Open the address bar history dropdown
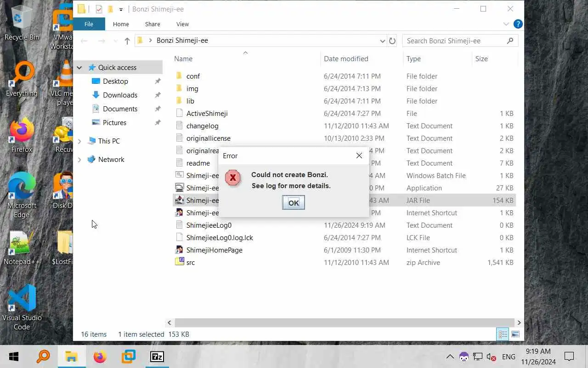Screen dimensions: 588x368 pos(382,41)
